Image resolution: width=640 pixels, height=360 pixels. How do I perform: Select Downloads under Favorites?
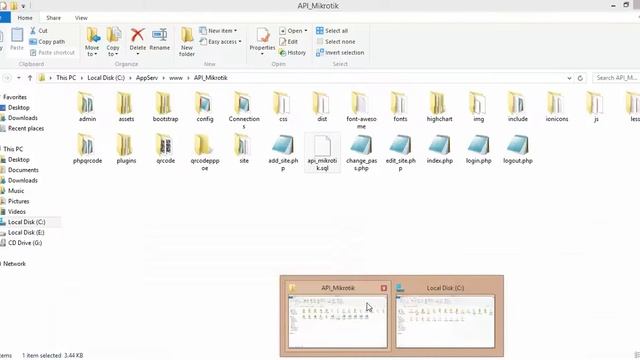click(x=19, y=118)
